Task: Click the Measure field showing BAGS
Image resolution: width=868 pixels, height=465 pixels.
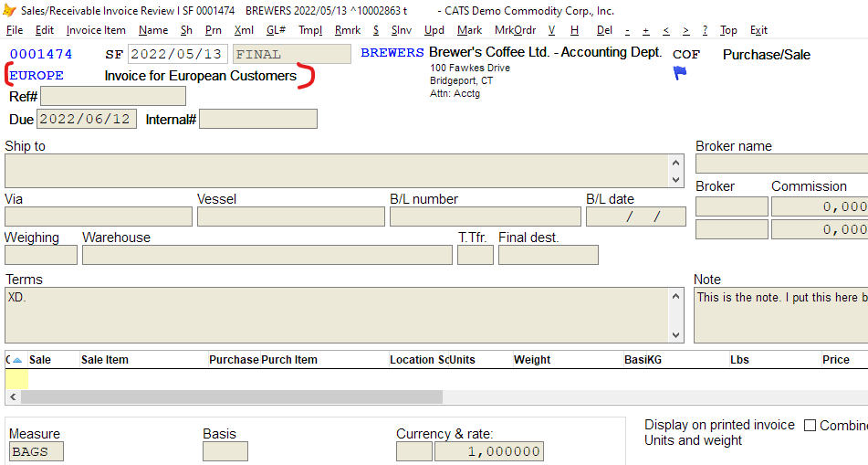Action: [37, 451]
